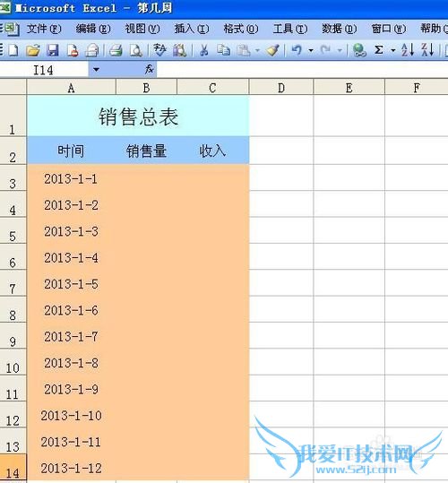Open the 数据(D) menu

click(340, 29)
